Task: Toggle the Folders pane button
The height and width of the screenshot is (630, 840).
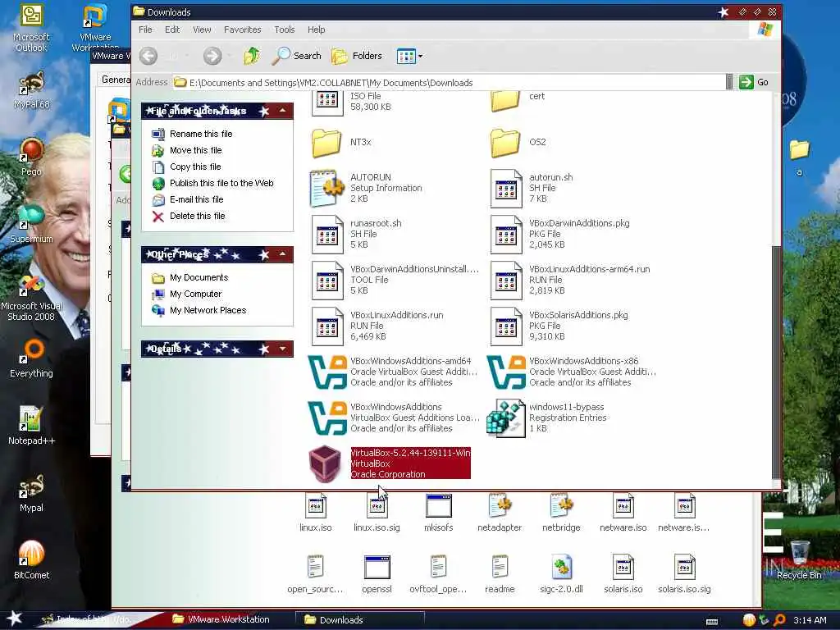Action: [x=356, y=56]
